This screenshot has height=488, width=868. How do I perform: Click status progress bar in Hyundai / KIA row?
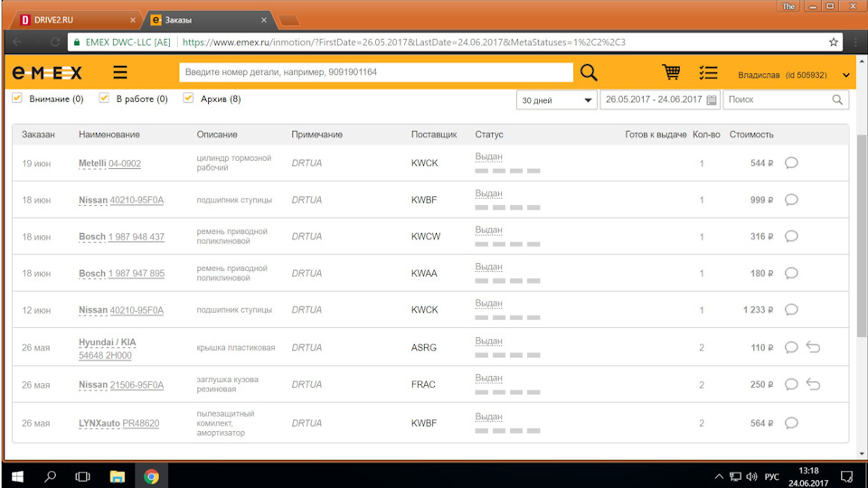[x=507, y=355]
